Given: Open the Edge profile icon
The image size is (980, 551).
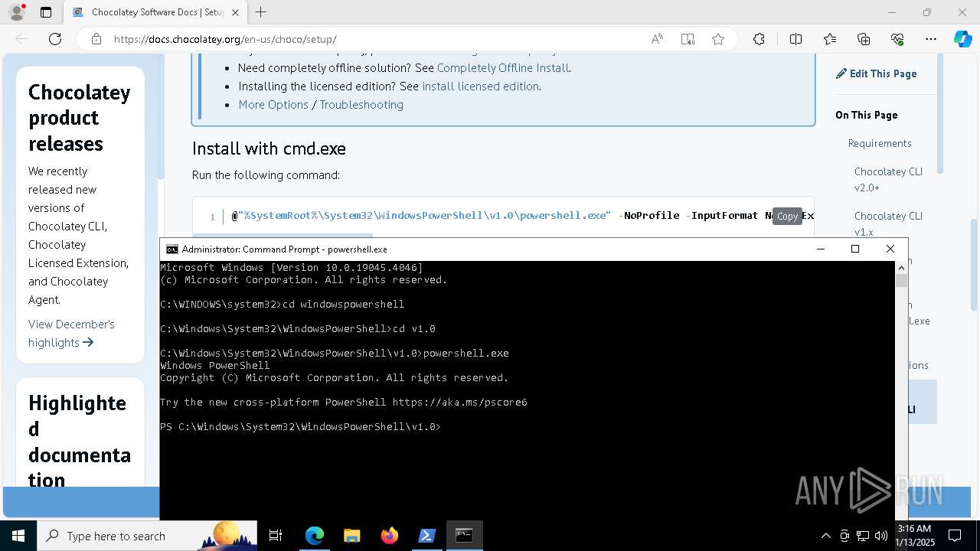Looking at the screenshot, I should (17, 12).
